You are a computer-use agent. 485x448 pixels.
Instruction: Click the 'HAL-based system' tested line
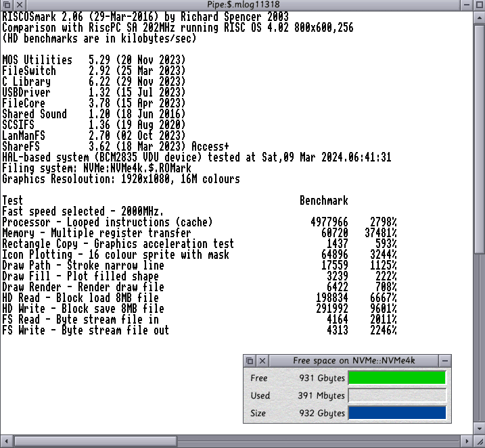(197, 157)
